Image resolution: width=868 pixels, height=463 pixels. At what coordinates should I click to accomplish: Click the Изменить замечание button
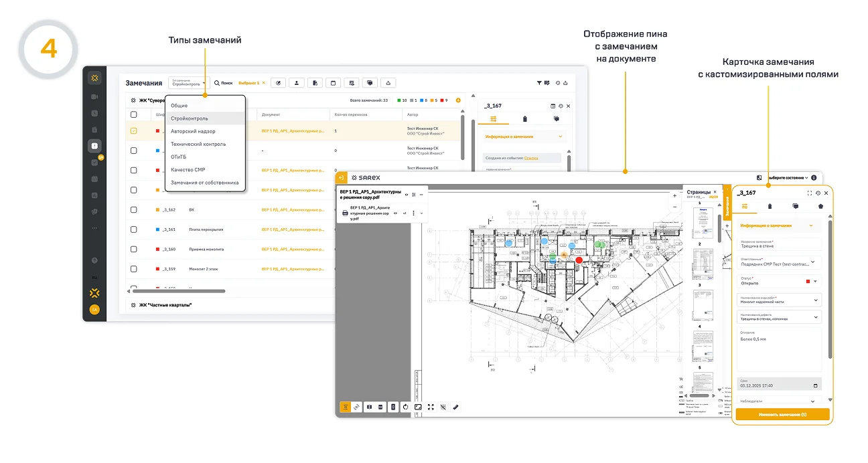(x=782, y=415)
